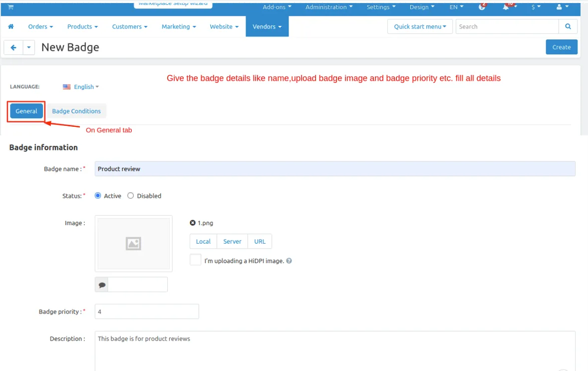This screenshot has height=371, width=588.
Task: Open the Administration menu
Action: [329, 7]
